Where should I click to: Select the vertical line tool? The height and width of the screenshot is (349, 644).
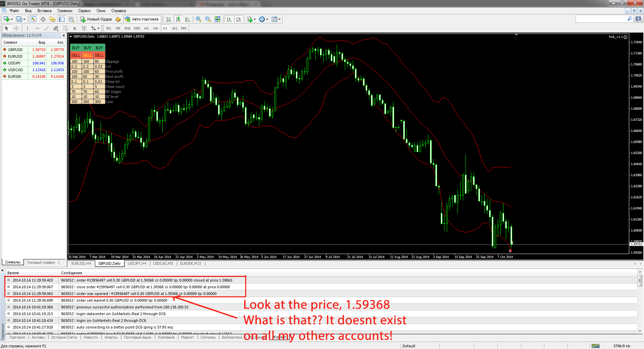pos(28,28)
